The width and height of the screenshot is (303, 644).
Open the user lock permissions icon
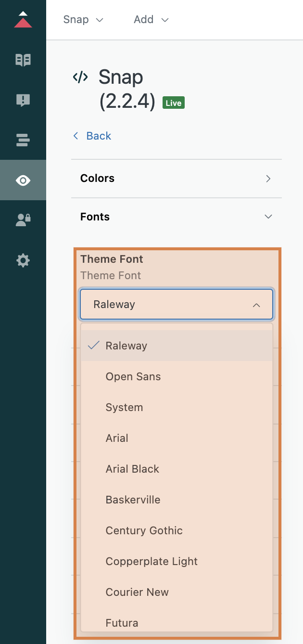23,220
